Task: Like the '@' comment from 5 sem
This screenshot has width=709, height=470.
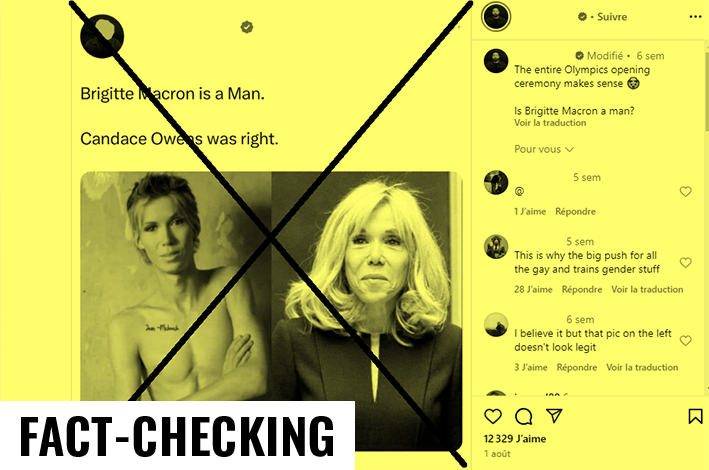Action: (685, 191)
